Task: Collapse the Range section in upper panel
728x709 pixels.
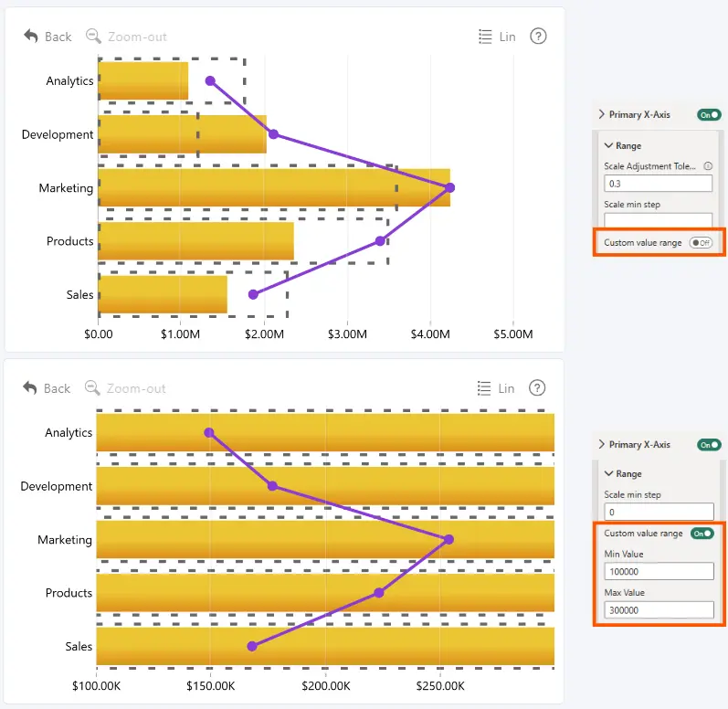Action: tap(608, 145)
